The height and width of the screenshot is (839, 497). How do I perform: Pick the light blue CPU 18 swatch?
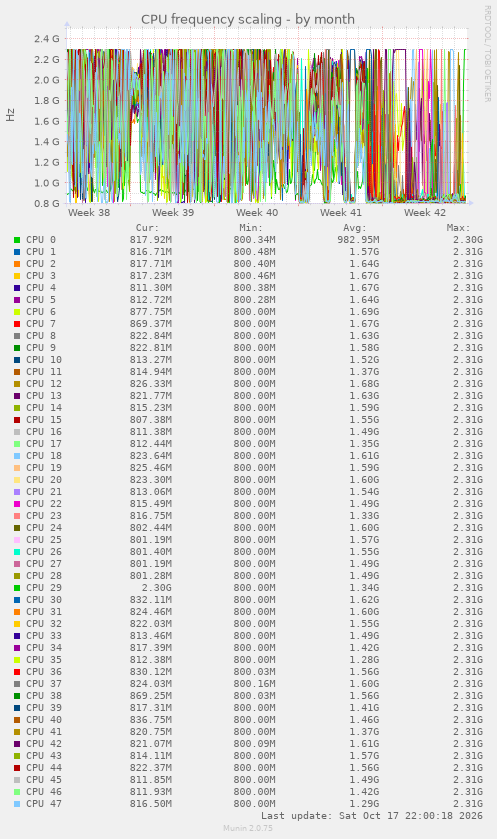17,455
